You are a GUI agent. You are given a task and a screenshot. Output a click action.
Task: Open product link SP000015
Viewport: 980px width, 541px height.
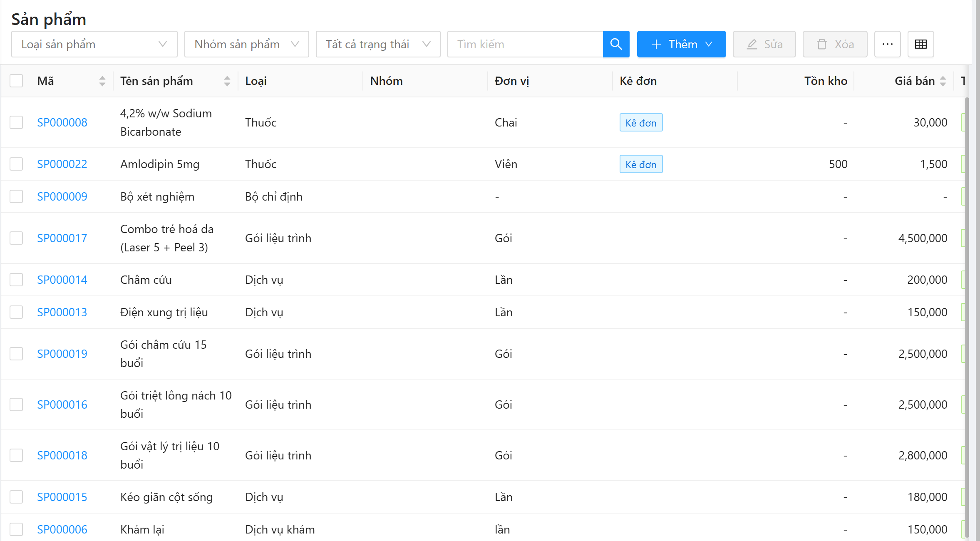pos(62,497)
